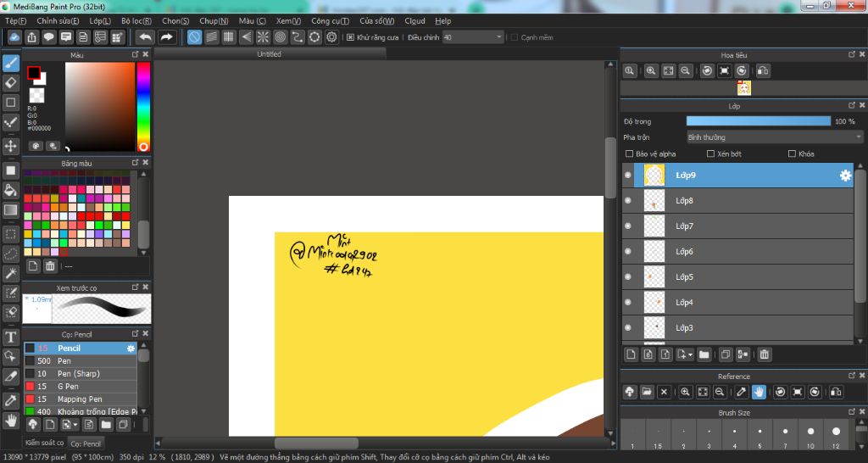Switch to the Kiểm soát cọ tab
The width and height of the screenshot is (868, 463).
click(44, 443)
